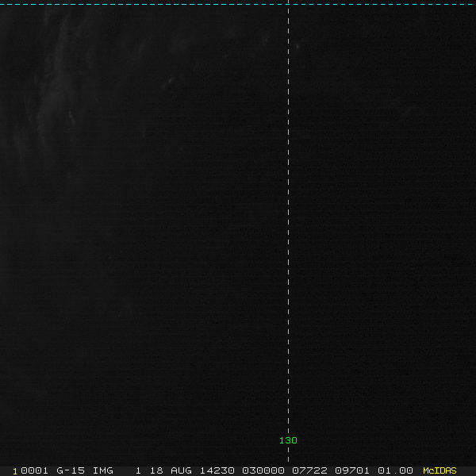Click the green 130 longitude label
This screenshot has width=476, height=476.
click(x=288, y=440)
